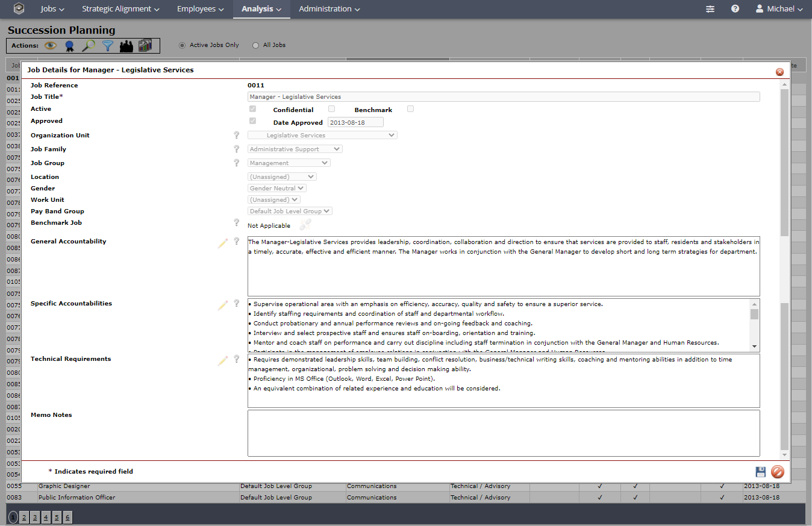Click the eye view action icon

(x=51, y=45)
